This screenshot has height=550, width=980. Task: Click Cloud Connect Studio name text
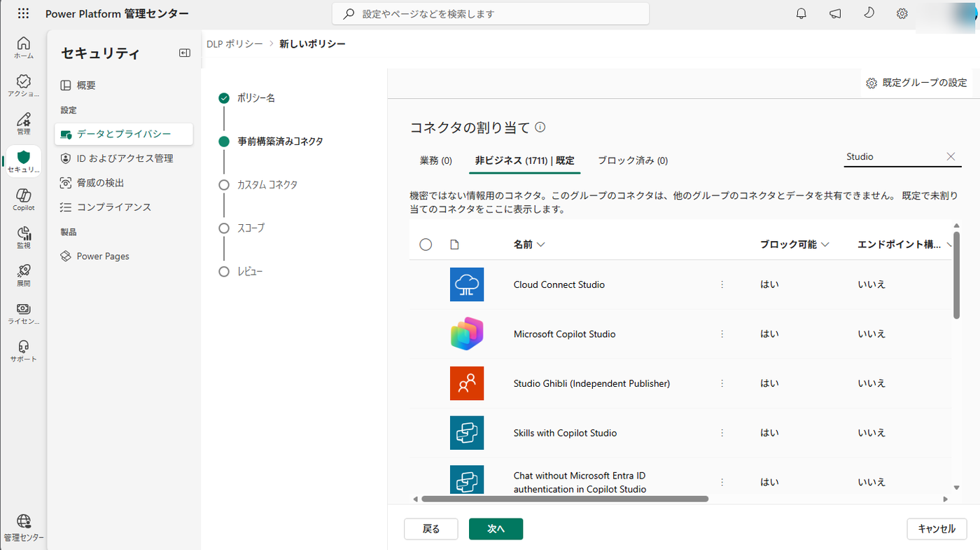point(559,284)
